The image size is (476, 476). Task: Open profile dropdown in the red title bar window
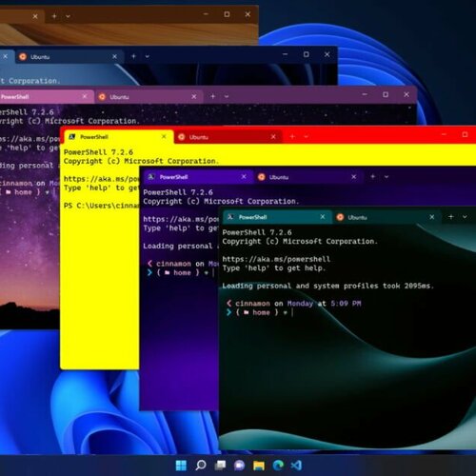pyautogui.click(x=306, y=137)
